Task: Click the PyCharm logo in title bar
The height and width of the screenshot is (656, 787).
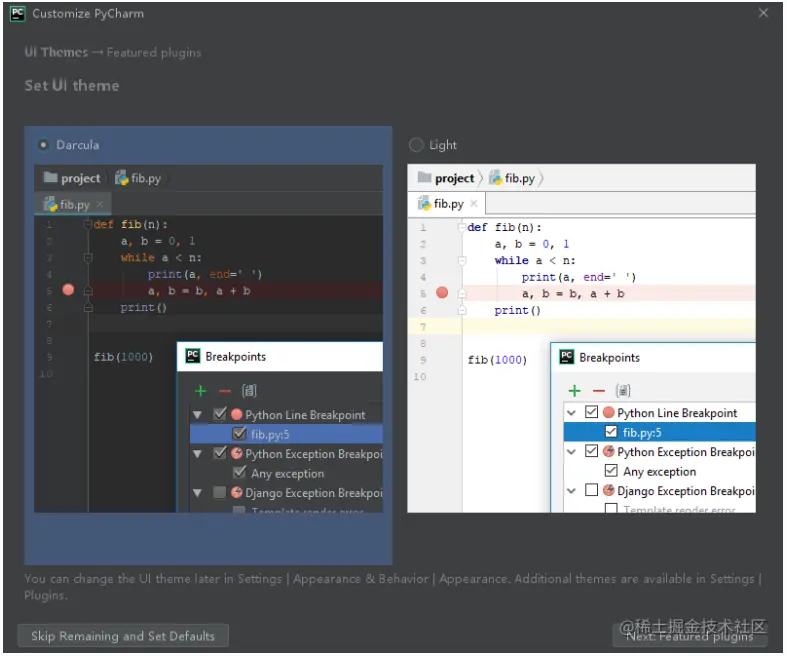Action: click(x=18, y=14)
